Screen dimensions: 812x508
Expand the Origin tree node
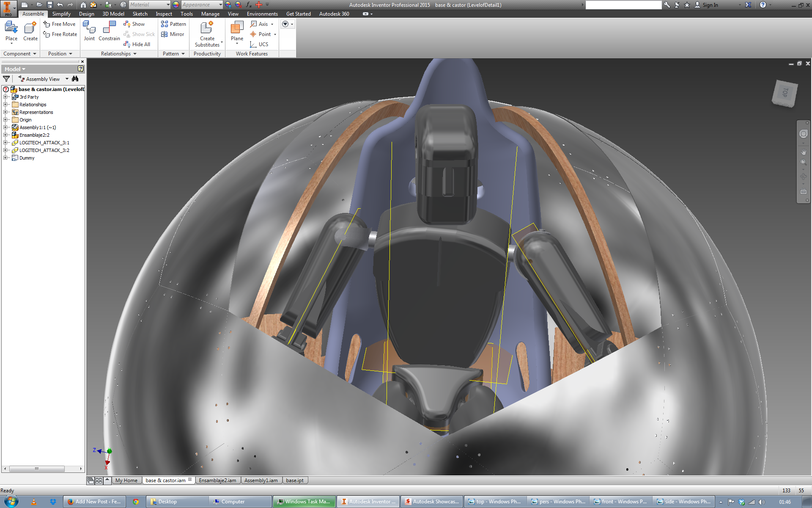coord(5,120)
